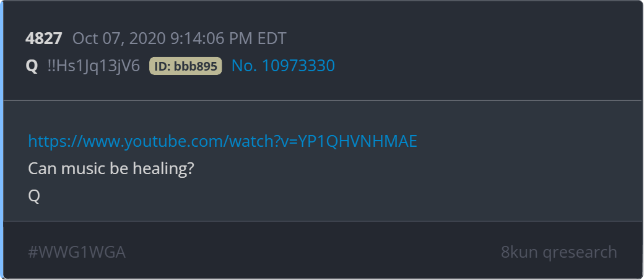Click the tripcode !!Hs1Jq13jV6

[x=94, y=66]
